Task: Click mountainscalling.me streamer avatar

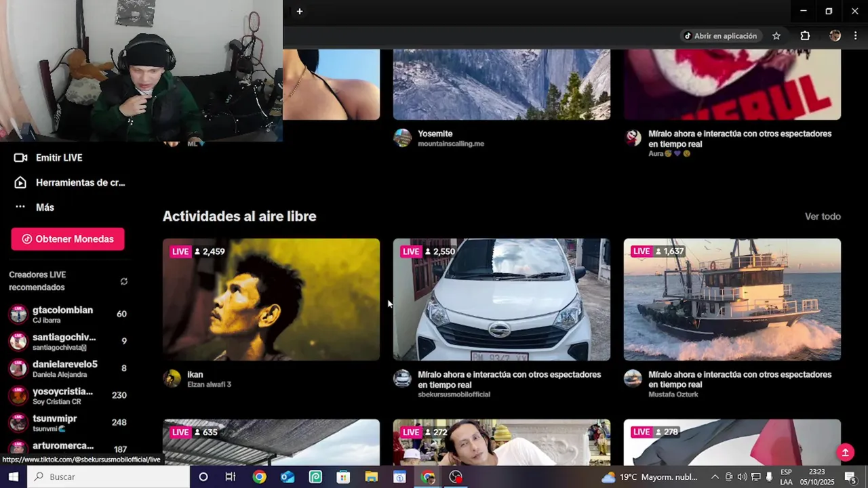Action: tap(403, 138)
